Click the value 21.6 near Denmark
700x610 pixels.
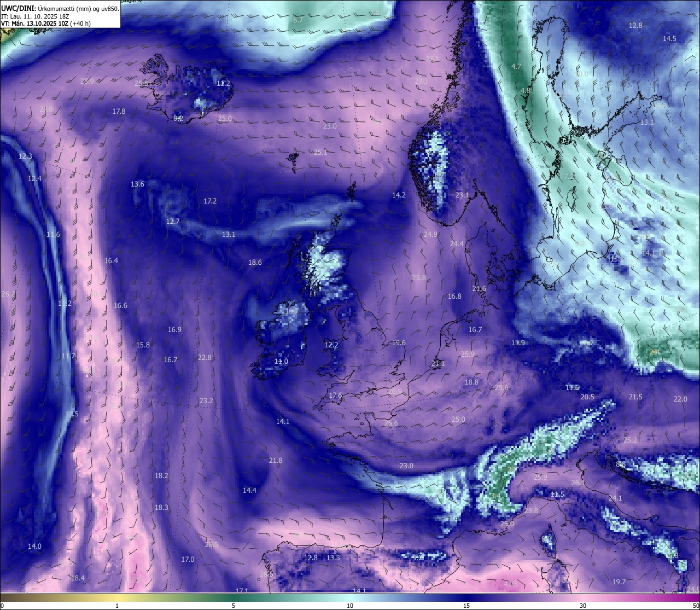coord(479,288)
